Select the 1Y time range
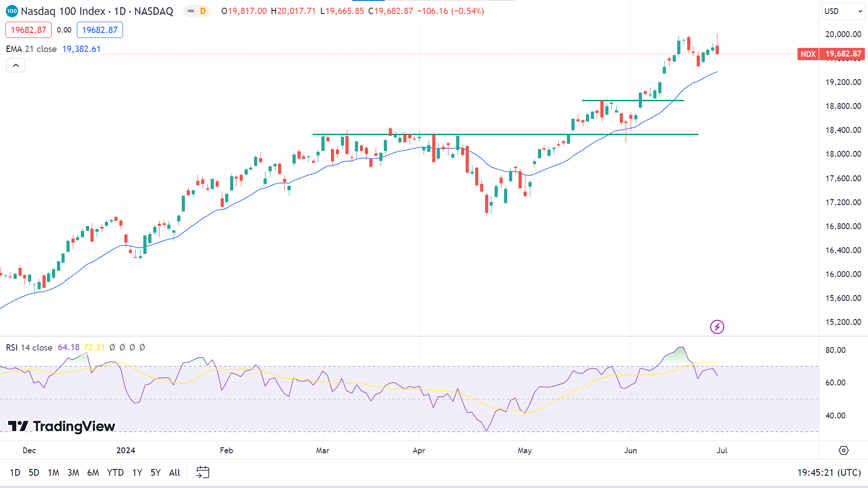868x488 pixels. [x=137, y=473]
